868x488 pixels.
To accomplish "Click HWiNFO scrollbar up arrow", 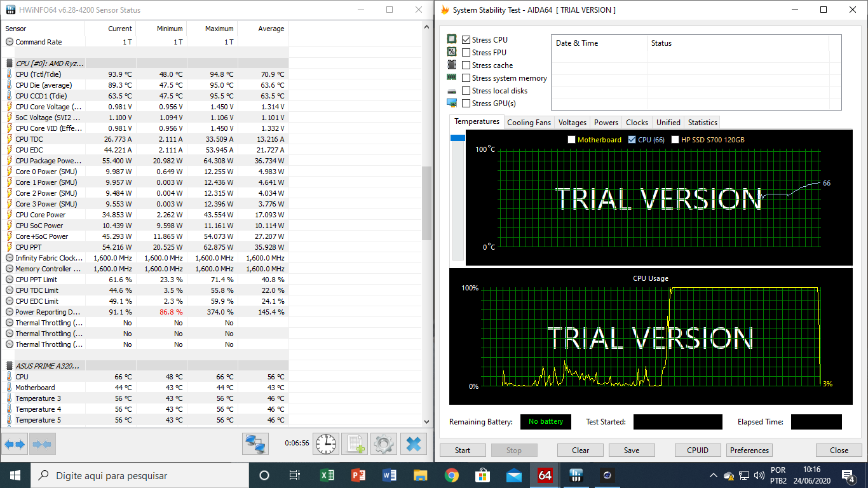I will tap(426, 26).
